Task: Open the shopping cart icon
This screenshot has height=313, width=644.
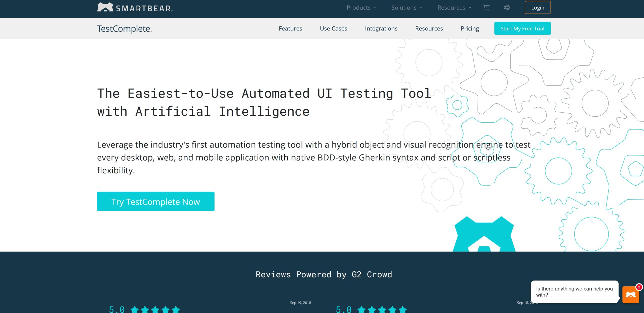Action: tap(486, 8)
